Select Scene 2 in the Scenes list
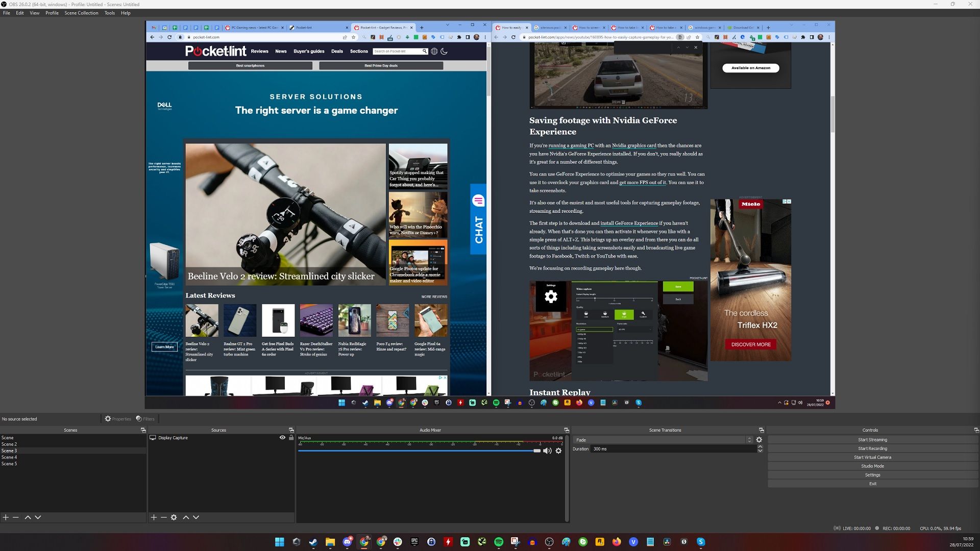The image size is (980, 551). [73, 444]
